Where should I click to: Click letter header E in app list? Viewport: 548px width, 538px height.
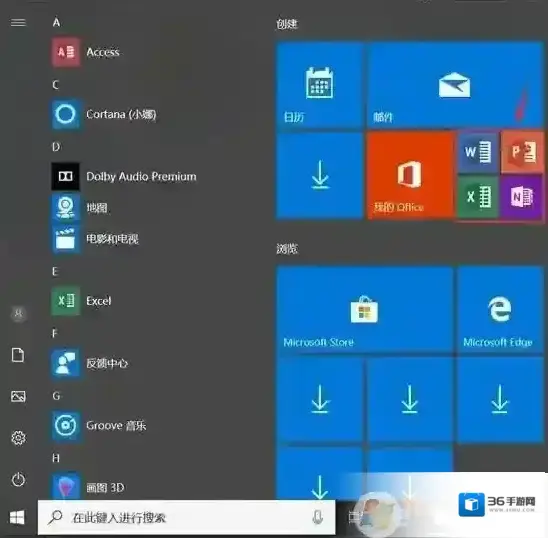55,271
